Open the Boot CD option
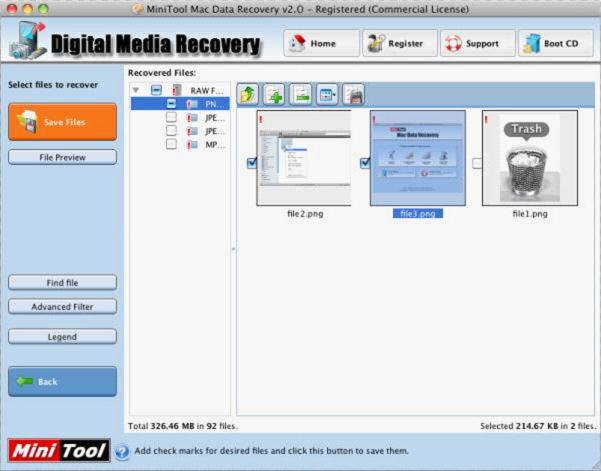Viewport: 601px width, 471px height. tap(555, 43)
